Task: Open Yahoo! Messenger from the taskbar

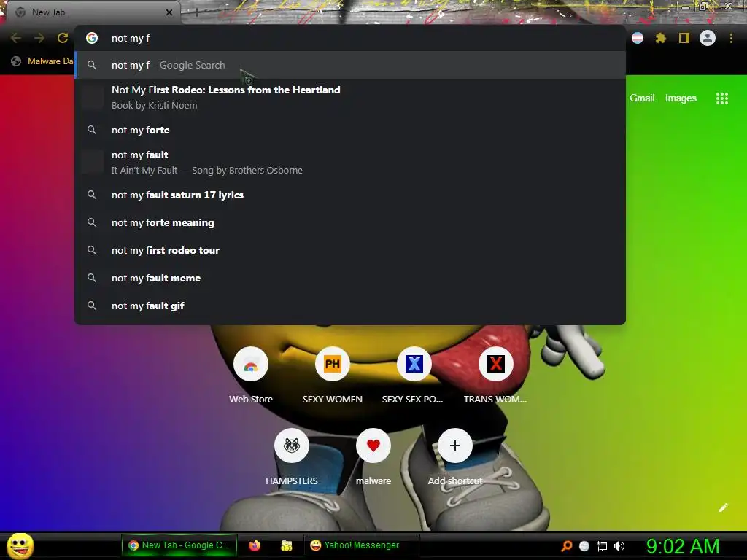Action: coord(361,545)
